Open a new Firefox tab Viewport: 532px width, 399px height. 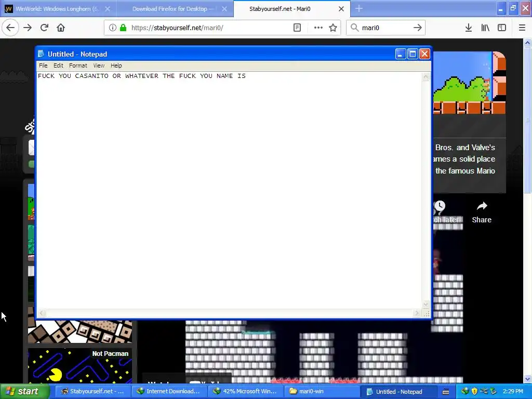click(x=359, y=8)
